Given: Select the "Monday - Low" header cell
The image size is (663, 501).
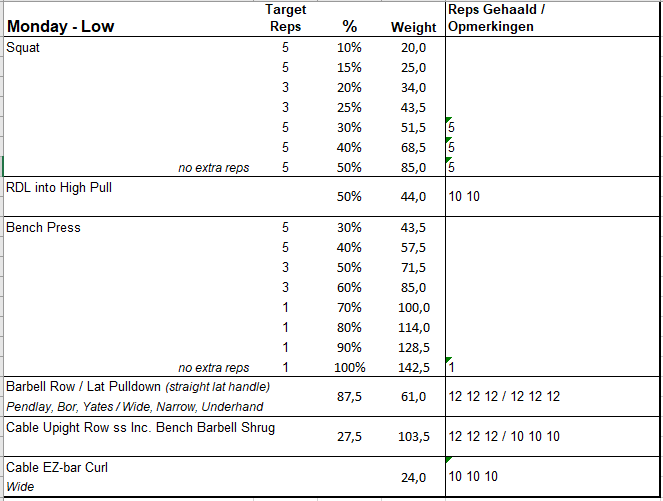Looking at the screenshot, I should [x=60, y=27].
